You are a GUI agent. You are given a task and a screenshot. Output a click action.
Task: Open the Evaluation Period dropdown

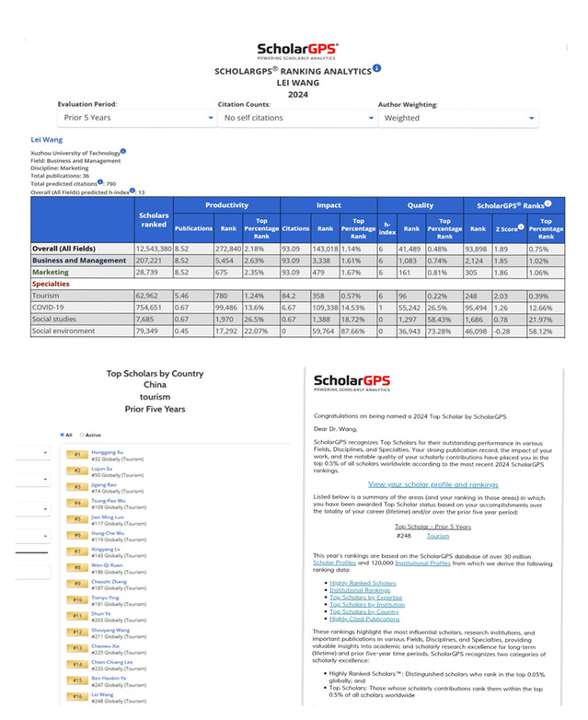136,118
